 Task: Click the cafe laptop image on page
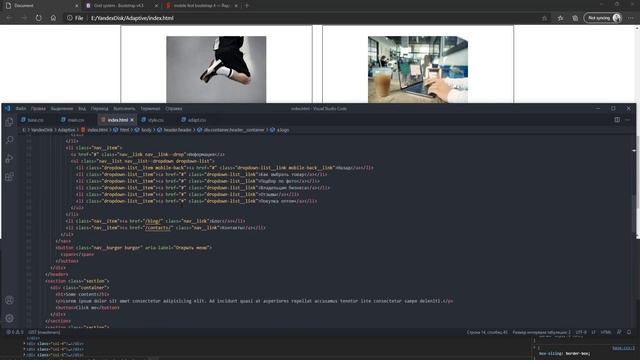[418, 69]
